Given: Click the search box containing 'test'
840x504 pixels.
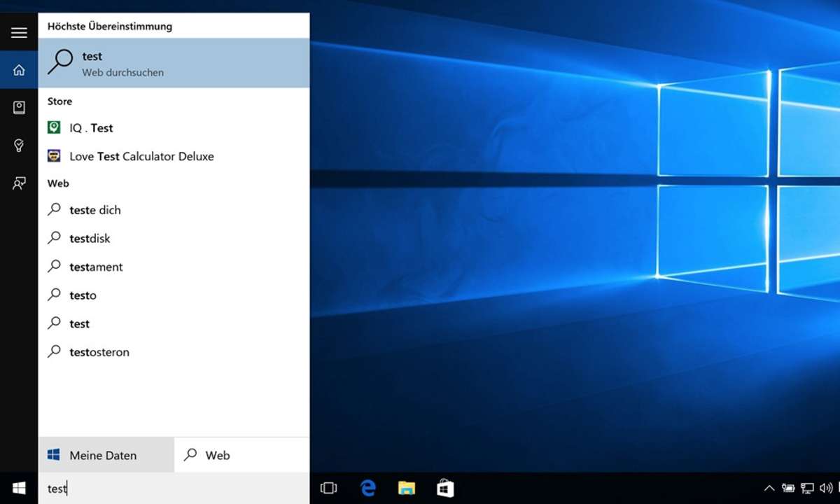Looking at the screenshot, I should pyautogui.click(x=174, y=489).
